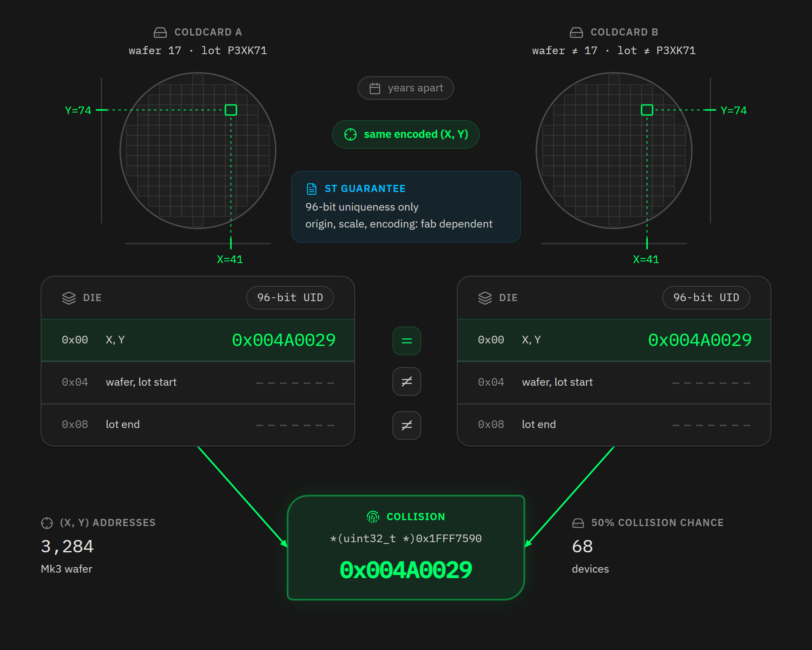Image resolution: width=812 pixels, height=650 pixels.
Task: Click the text 'wafer 17 · lot P3XK71'
Action: click(198, 51)
